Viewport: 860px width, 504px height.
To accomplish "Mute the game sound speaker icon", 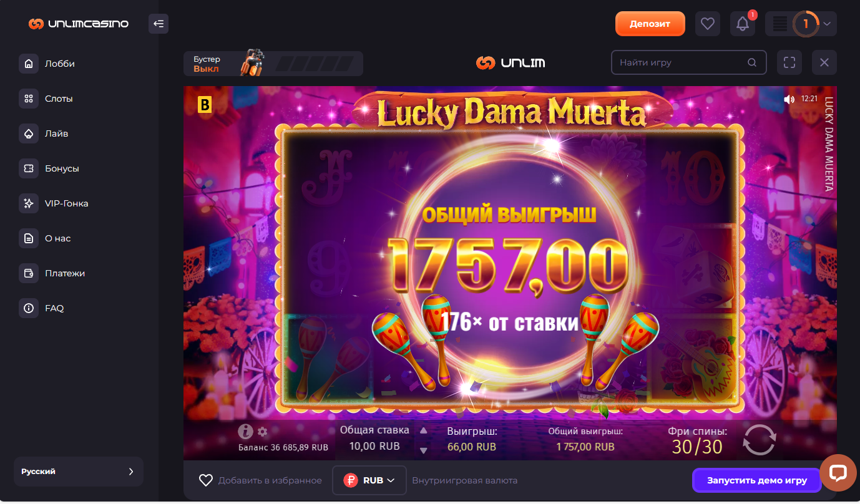I will 789,99.
